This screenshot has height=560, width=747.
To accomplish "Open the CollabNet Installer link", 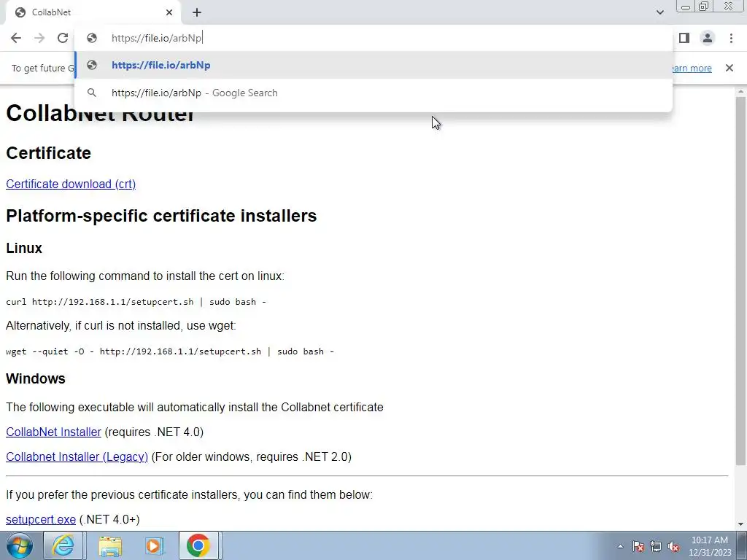I will [53, 432].
